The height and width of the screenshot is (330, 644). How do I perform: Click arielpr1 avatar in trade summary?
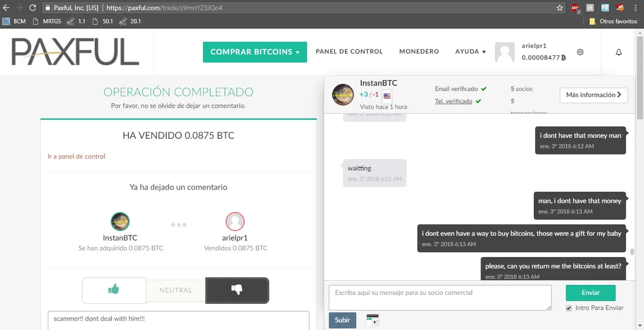pos(235,221)
